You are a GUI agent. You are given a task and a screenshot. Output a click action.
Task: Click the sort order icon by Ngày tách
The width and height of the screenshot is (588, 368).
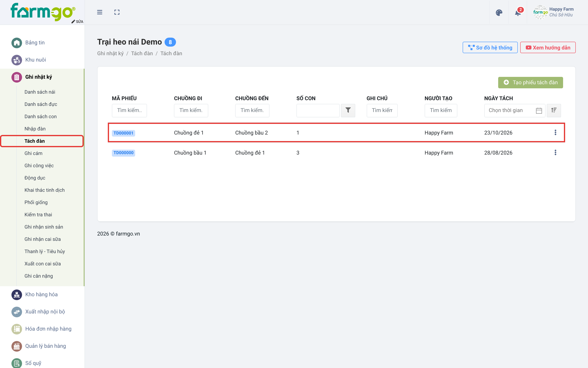coord(554,110)
